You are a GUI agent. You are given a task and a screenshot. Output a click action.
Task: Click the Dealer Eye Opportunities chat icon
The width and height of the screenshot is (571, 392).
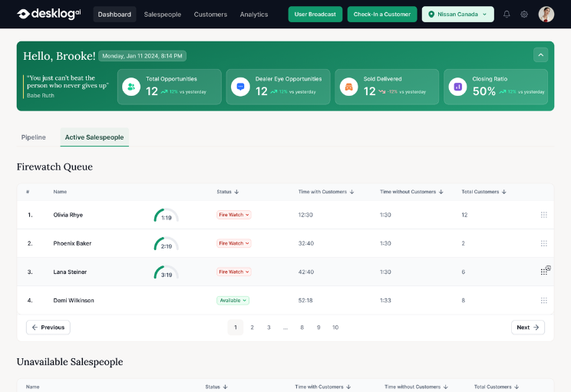point(240,87)
